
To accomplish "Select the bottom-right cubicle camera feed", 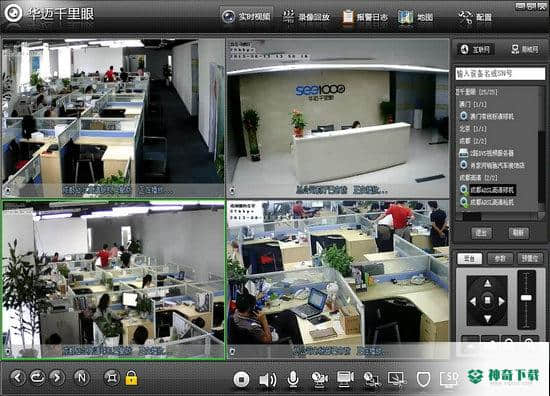I will pyautogui.click(x=338, y=280).
